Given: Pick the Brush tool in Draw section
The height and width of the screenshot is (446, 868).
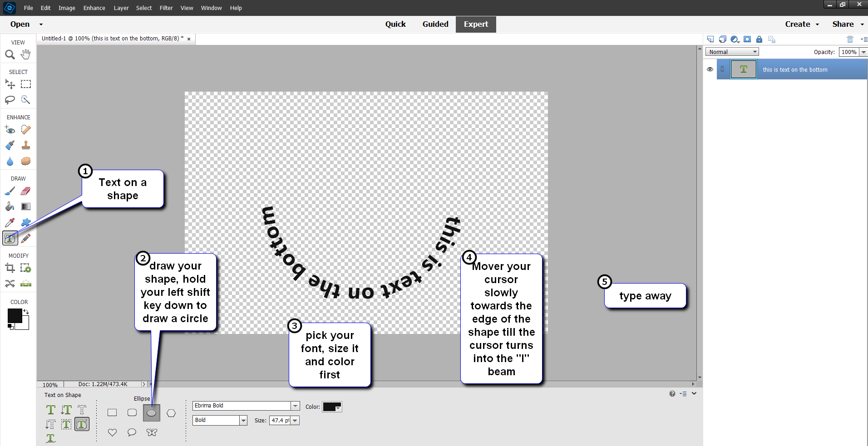Looking at the screenshot, I should point(10,191).
